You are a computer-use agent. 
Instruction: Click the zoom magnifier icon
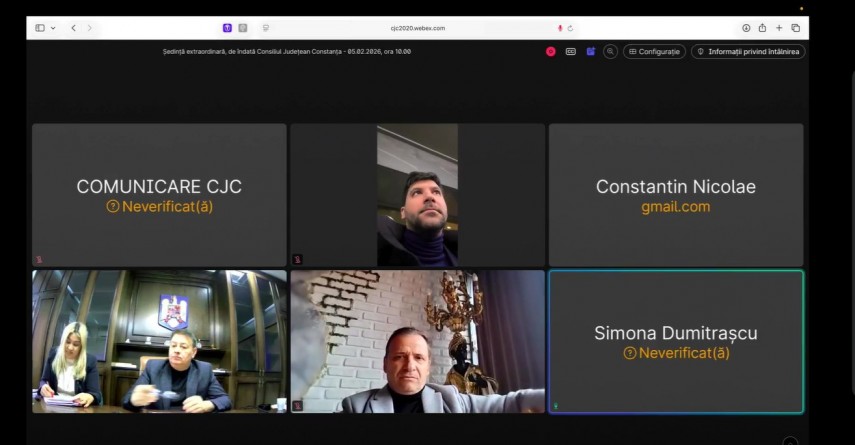pyautogui.click(x=610, y=51)
